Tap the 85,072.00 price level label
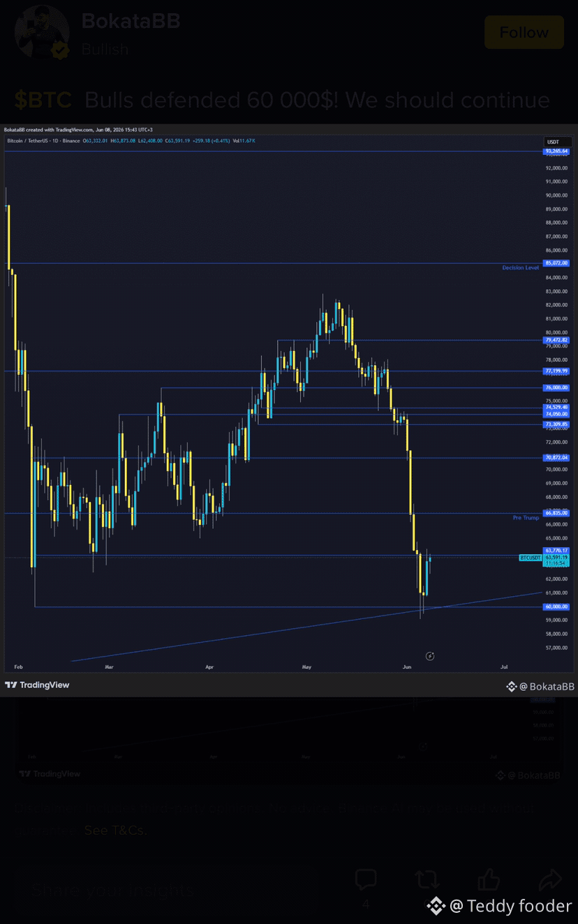 pyautogui.click(x=557, y=263)
